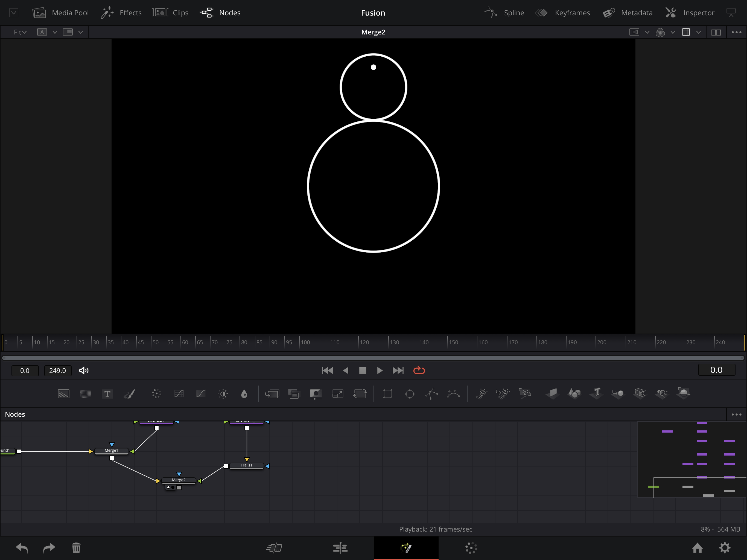
Task: Expand the grid guides dropdown arrow
Action: coord(699,32)
